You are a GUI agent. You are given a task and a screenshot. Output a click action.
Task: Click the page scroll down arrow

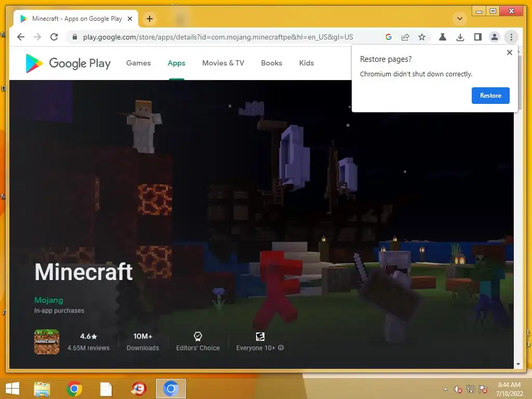(518, 364)
